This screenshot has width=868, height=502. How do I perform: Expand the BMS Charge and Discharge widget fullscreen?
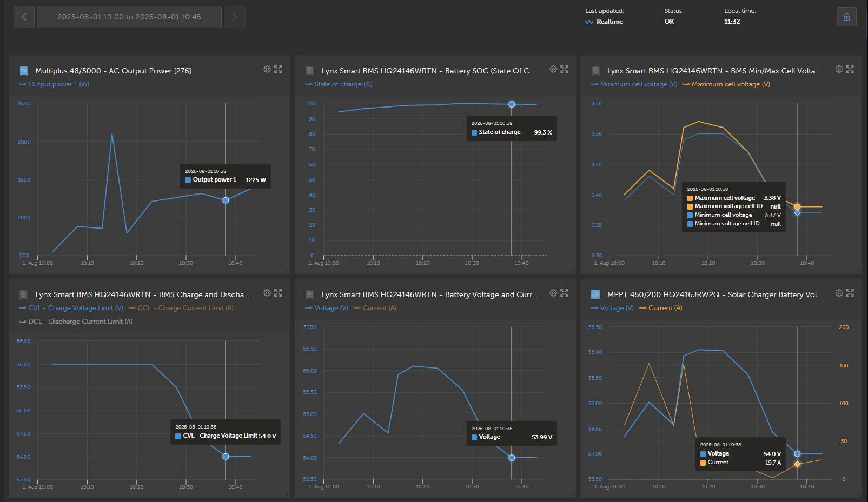(278, 293)
